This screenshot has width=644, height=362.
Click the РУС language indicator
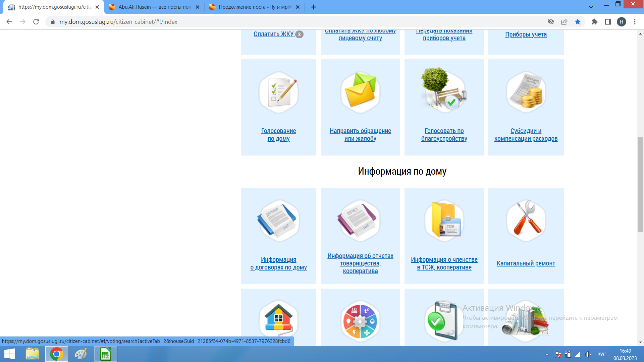[x=602, y=354]
